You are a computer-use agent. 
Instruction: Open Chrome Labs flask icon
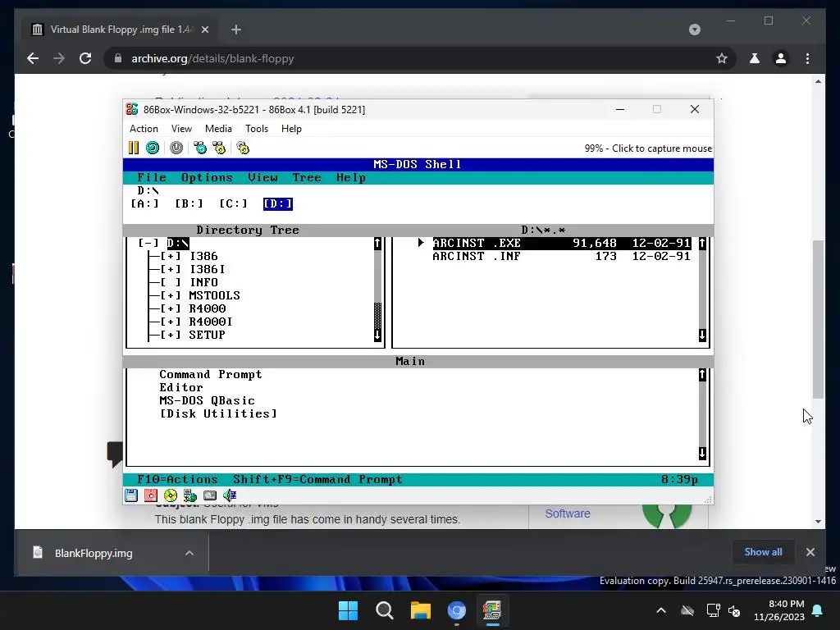(755, 58)
